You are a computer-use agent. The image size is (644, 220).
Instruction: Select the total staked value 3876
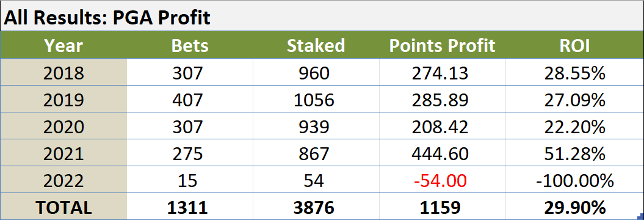coord(316,207)
